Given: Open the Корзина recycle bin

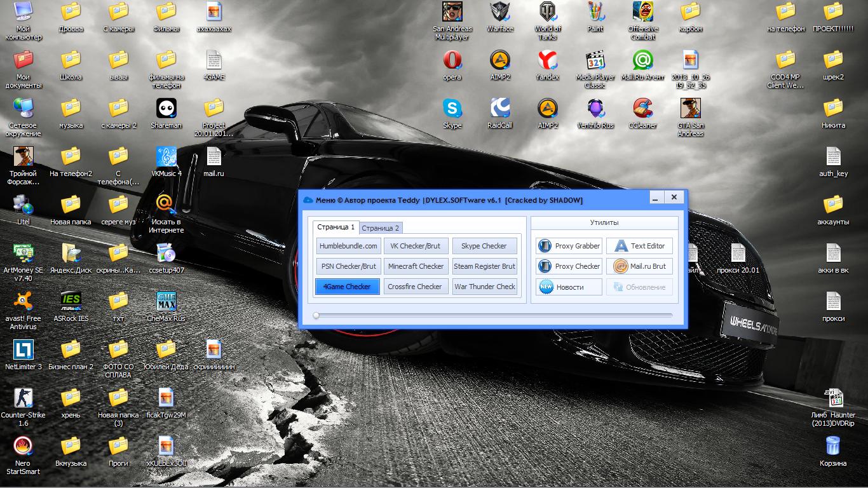Looking at the screenshot, I should [833, 452].
